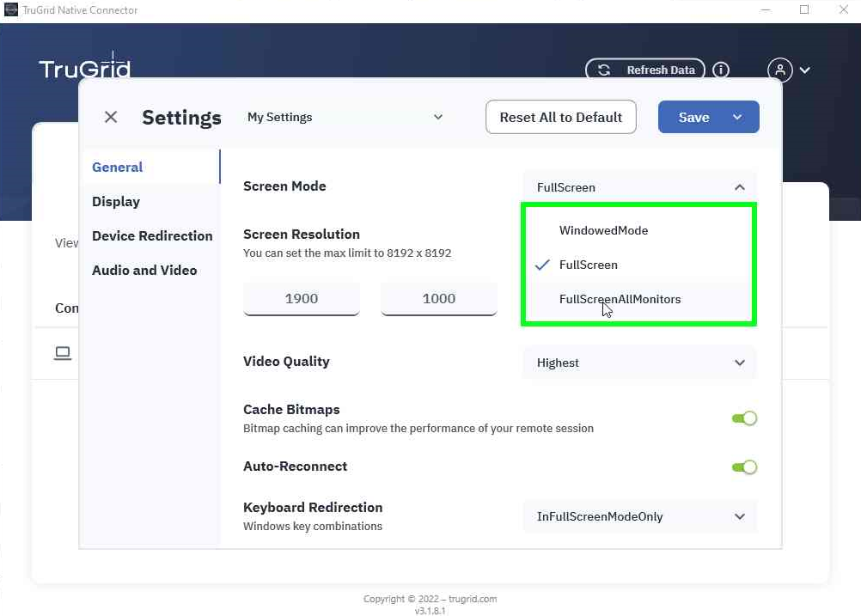Viewport: 861px width, 616px height.
Task: Click the screen width field showing 1900
Action: tap(302, 299)
